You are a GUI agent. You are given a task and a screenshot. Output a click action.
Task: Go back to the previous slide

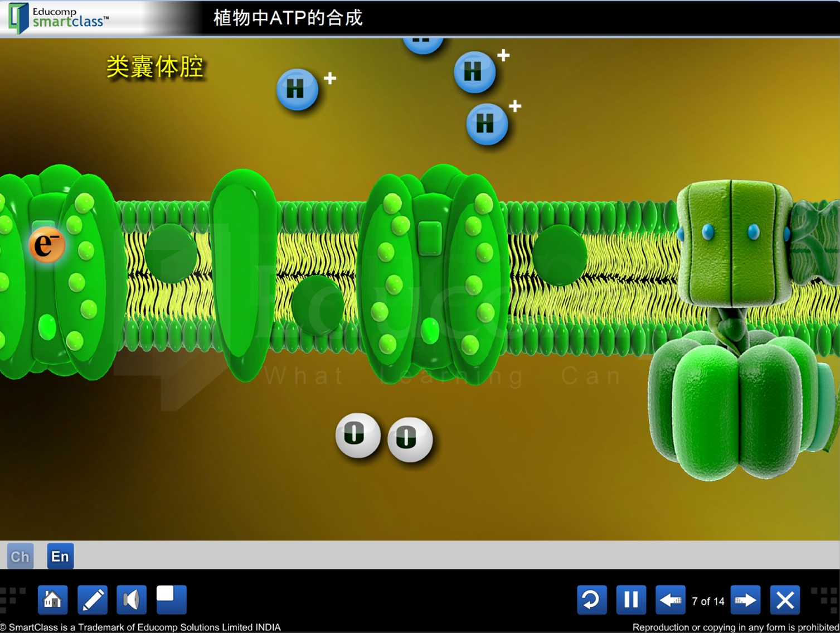(x=670, y=600)
